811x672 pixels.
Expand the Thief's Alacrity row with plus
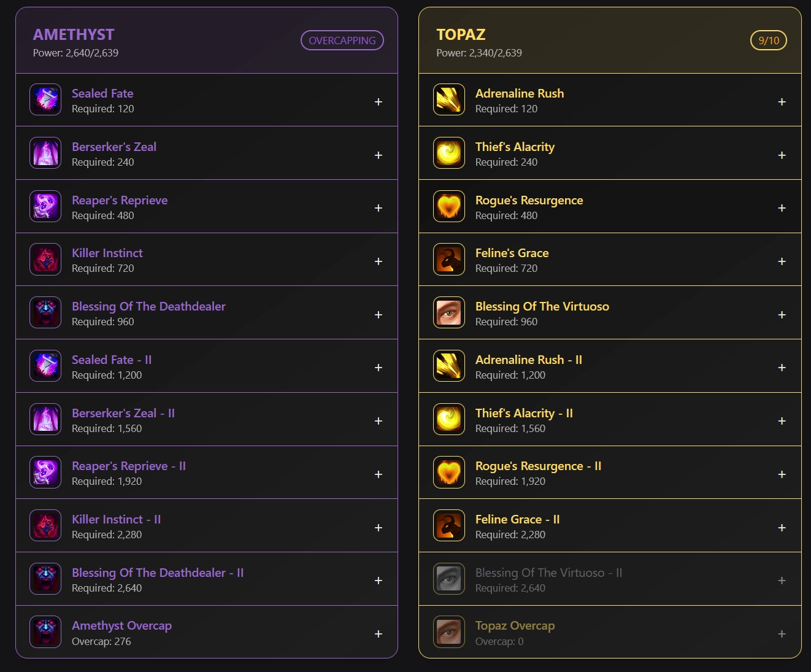tap(782, 155)
